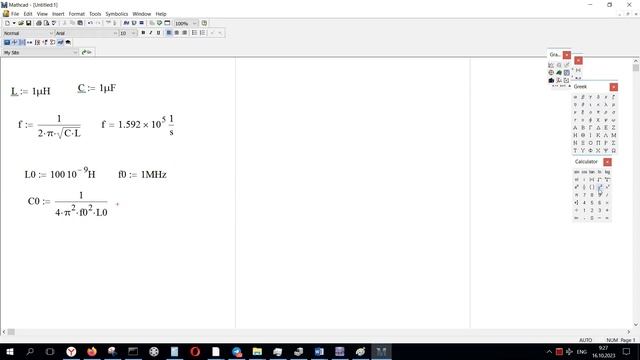This screenshot has width=640, height=360.
Task: Open Windows Start menu
Action: click(10, 351)
